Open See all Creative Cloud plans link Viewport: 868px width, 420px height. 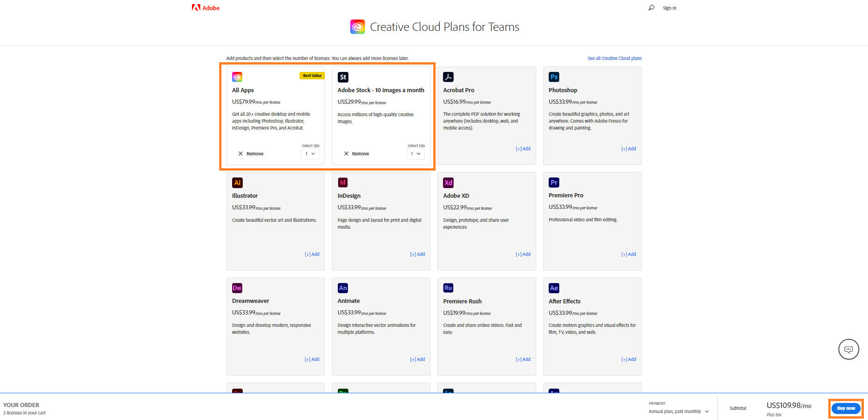click(x=614, y=58)
